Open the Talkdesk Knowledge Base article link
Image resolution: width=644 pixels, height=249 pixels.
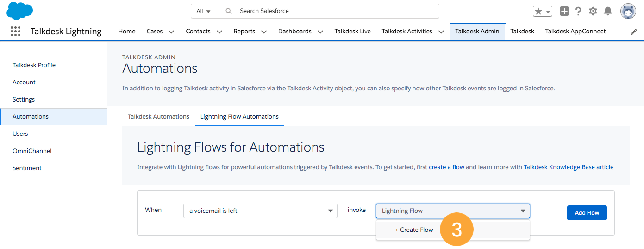569,167
